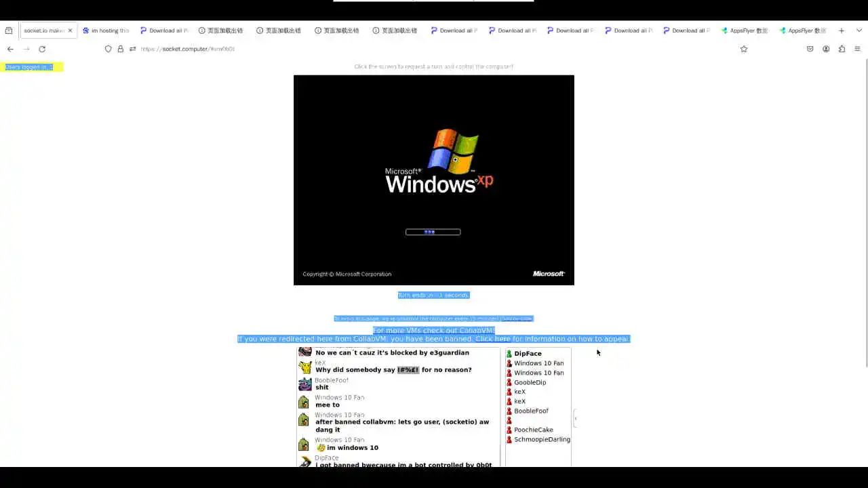
Task: Bookmark this page with the star
Action: point(744,49)
